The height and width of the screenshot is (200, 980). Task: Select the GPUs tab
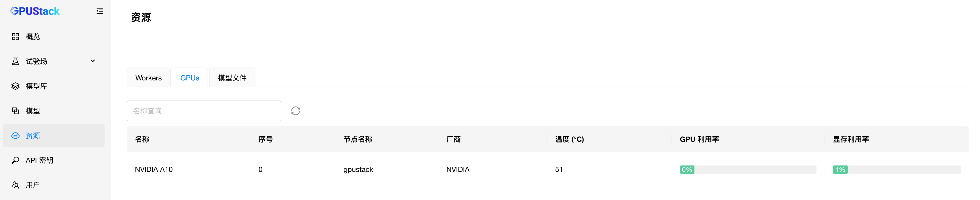[190, 78]
